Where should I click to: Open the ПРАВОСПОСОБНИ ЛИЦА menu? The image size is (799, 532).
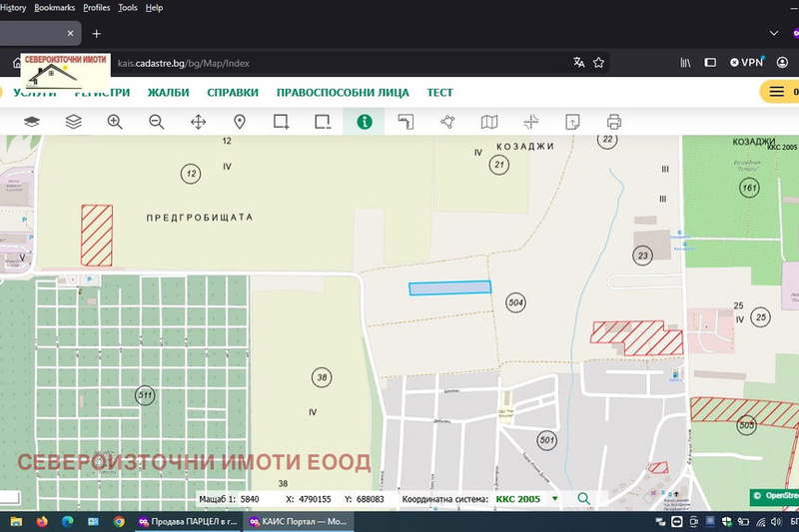pos(343,93)
